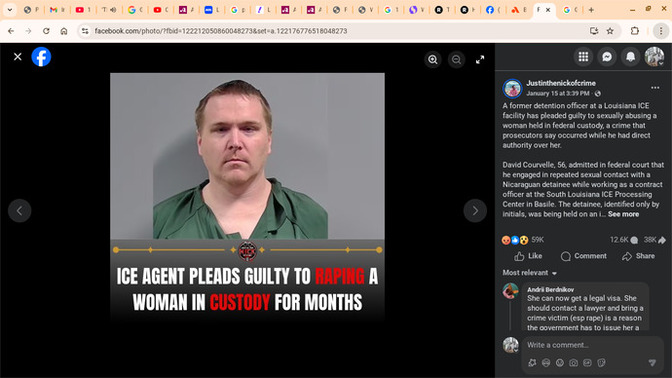Open commenter Andrii Berdnikov's name
This screenshot has height=378, width=672.
[550, 290]
